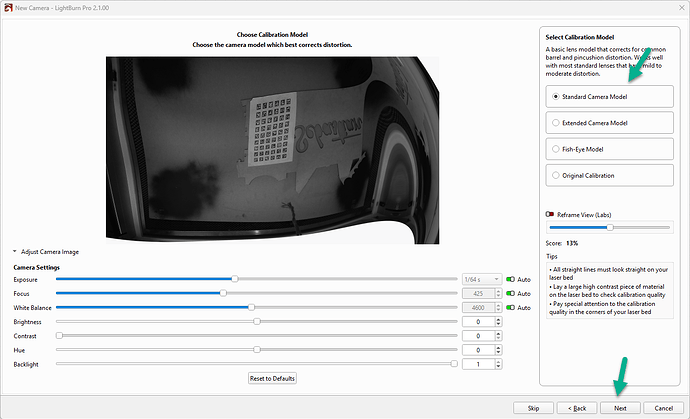
Task: Choose the Fish-Eye Model option
Action: click(609, 149)
